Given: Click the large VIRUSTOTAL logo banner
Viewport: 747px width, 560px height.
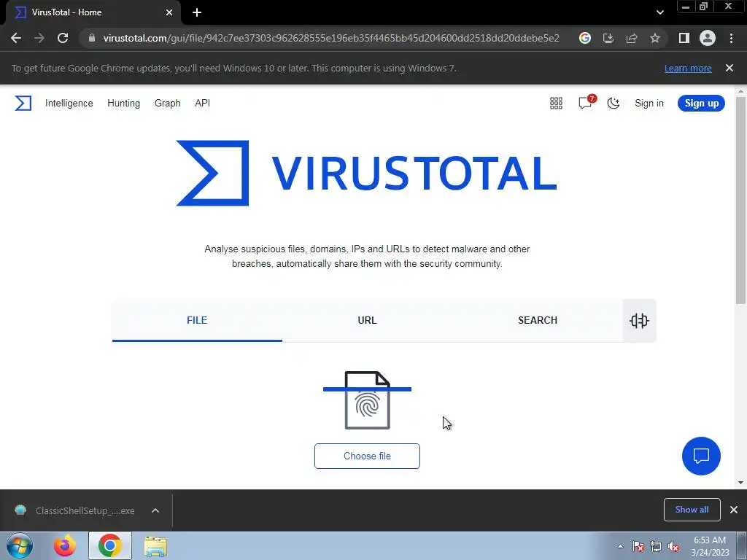Looking at the screenshot, I should pyautogui.click(x=367, y=174).
